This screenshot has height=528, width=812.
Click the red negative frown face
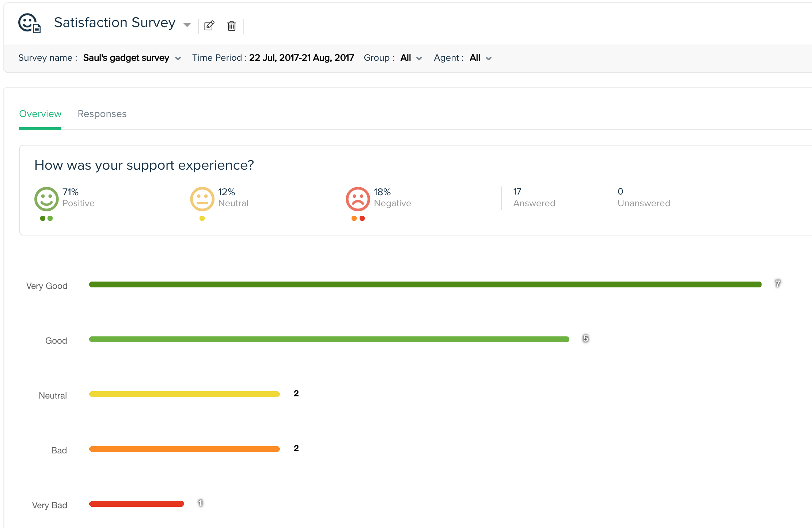click(358, 199)
